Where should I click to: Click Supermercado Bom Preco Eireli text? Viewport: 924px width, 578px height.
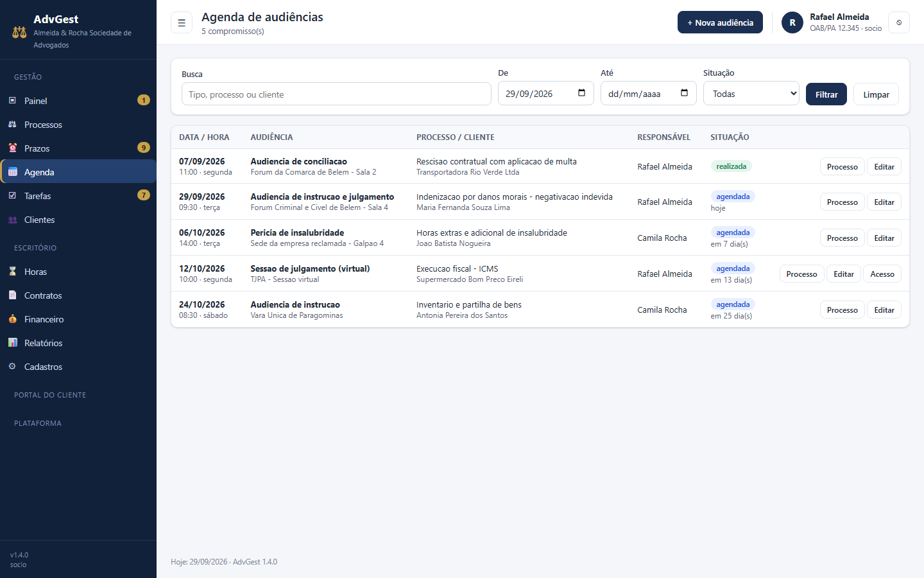pos(470,279)
